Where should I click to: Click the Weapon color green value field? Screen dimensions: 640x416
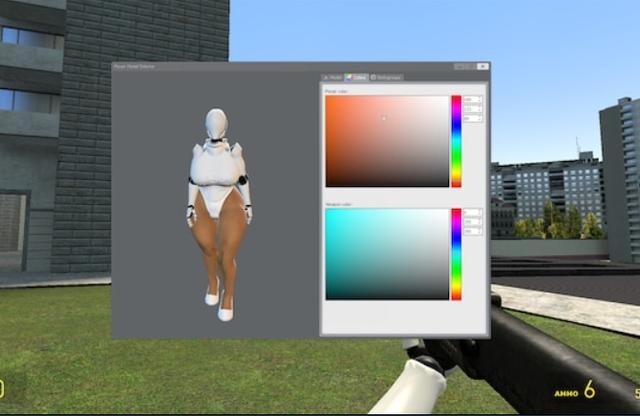473,222
